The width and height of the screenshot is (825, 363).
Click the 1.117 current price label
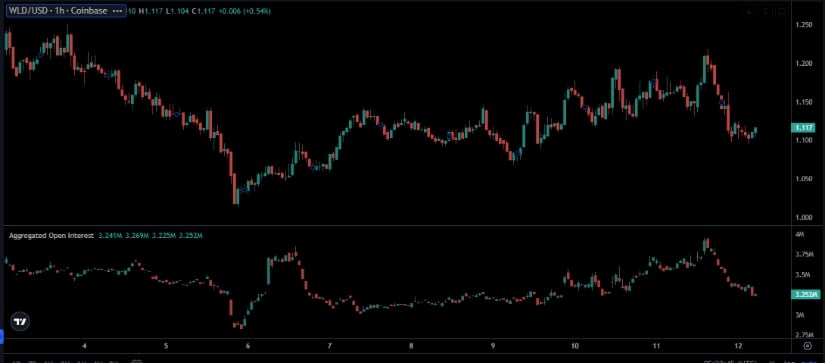pyautogui.click(x=803, y=127)
